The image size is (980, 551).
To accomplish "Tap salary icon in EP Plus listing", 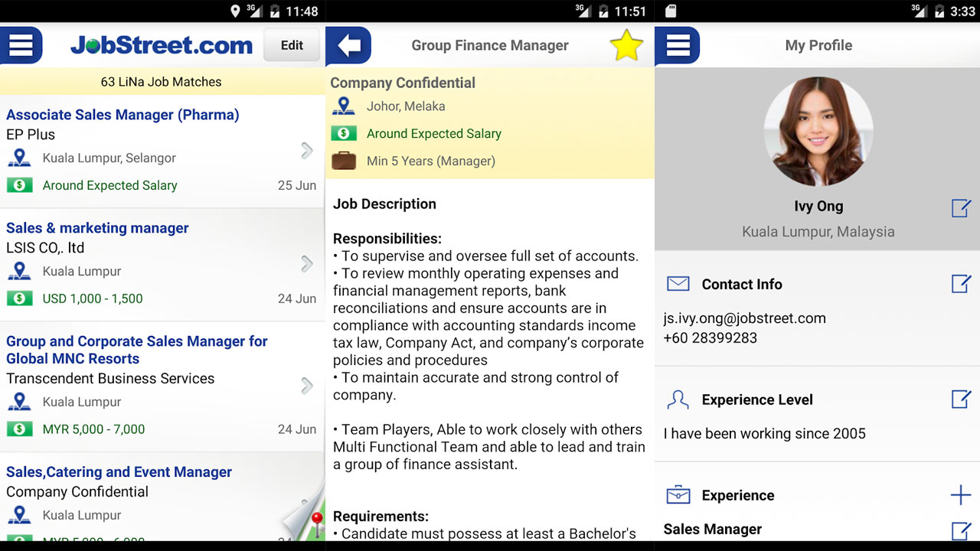I will (19, 185).
